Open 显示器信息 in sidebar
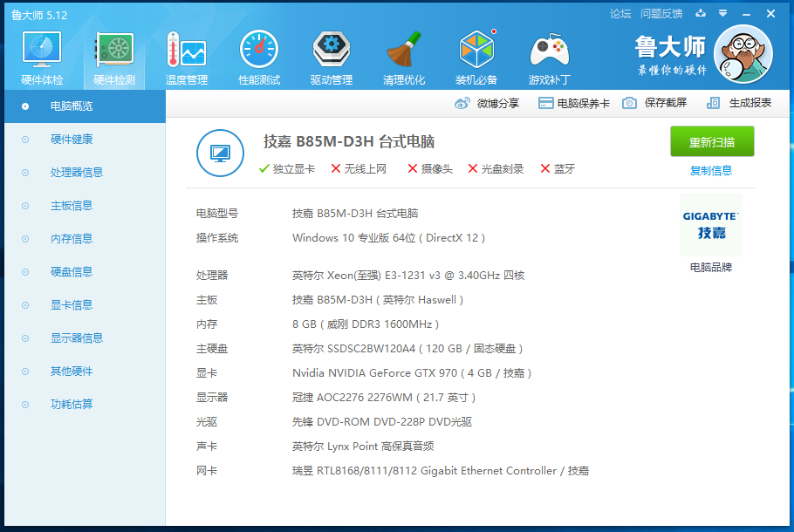Image resolution: width=794 pixels, height=532 pixels. click(x=86, y=338)
